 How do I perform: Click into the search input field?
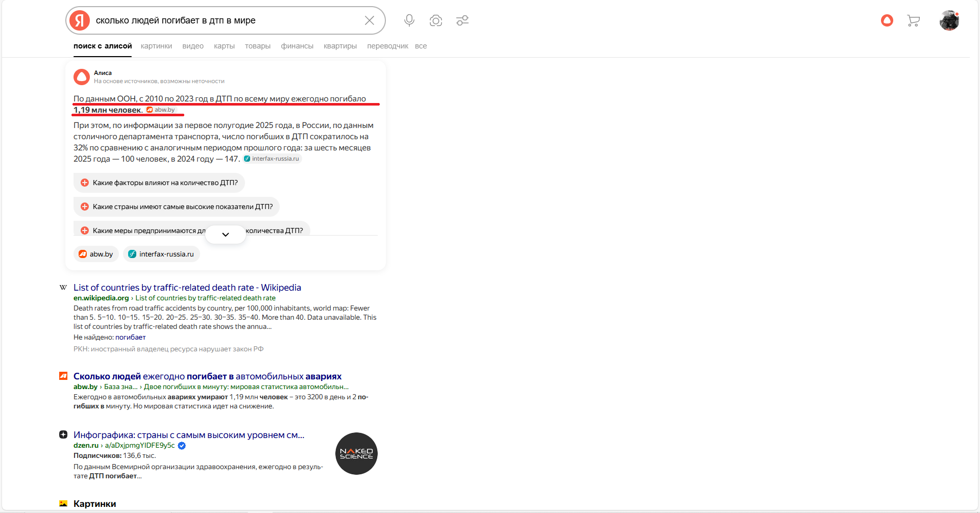click(225, 20)
